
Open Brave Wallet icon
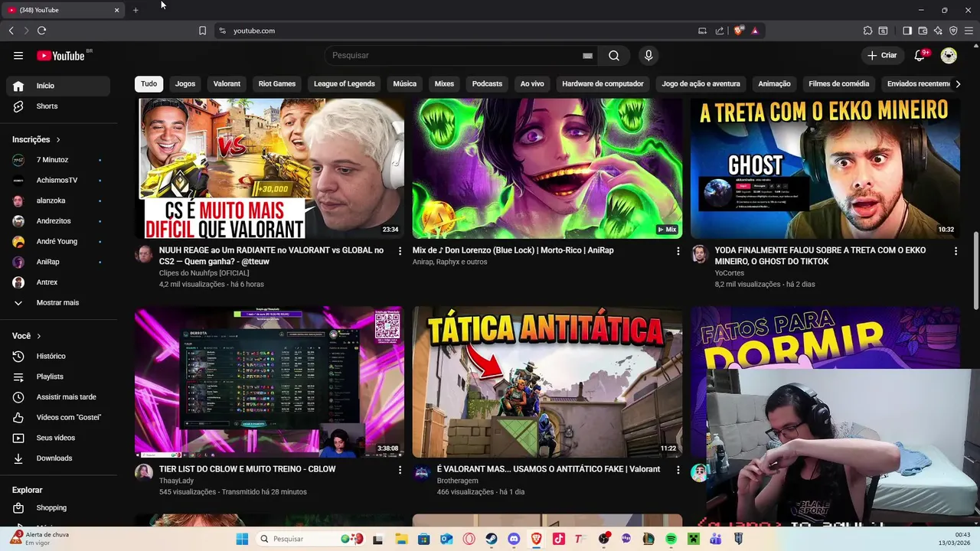click(x=923, y=31)
